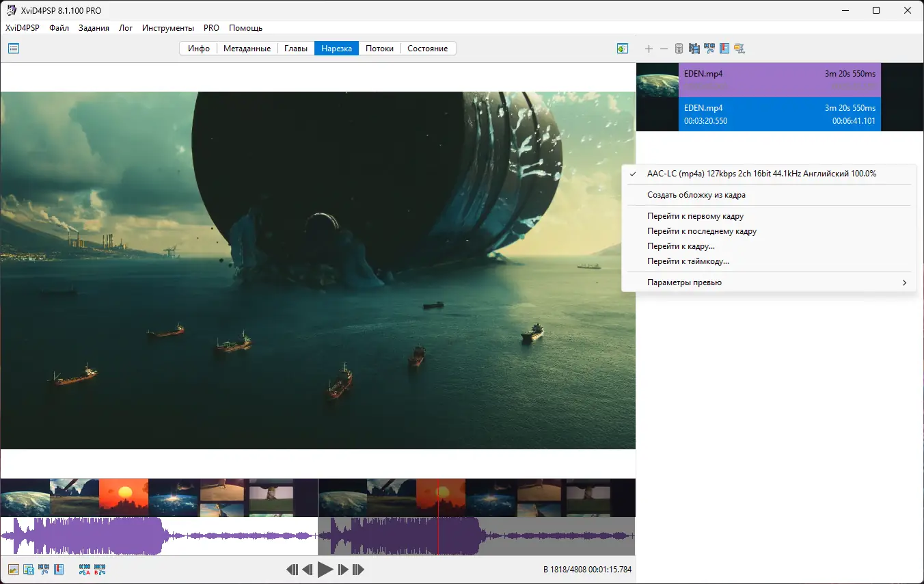The image size is (924, 584).
Task: Set cut point B with scissors icon
Action: [100, 569]
